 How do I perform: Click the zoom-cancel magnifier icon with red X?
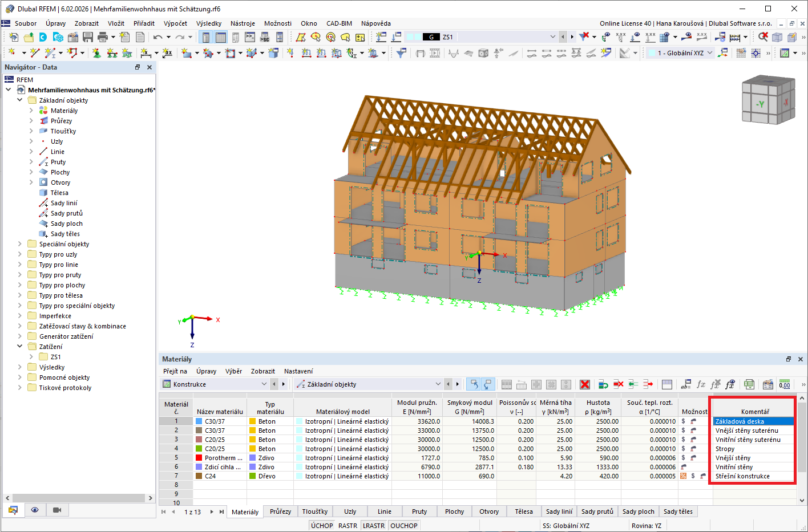(x=763, y=37)
